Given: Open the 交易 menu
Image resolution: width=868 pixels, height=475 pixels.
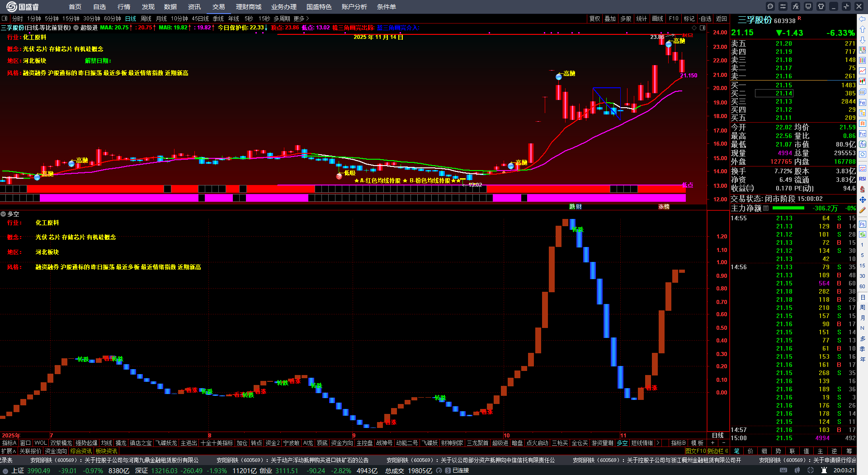Looking at the screenshot, I should (x=219, y=7).
